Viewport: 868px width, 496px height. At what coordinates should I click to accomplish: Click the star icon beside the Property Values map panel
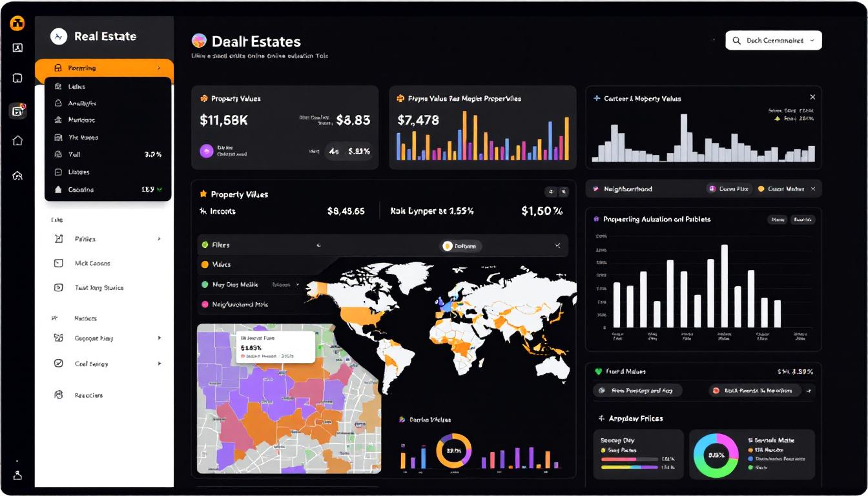(203, 194)
